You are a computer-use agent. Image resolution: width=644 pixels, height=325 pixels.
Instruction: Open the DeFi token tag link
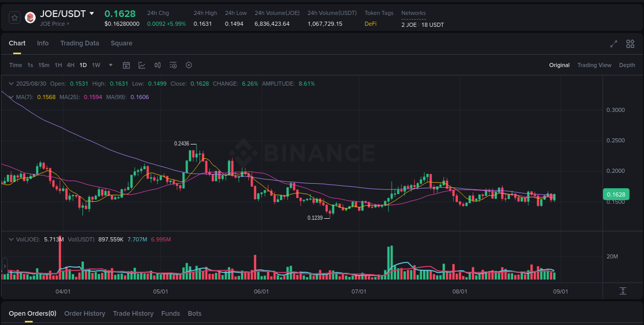[x=370, y=24]
